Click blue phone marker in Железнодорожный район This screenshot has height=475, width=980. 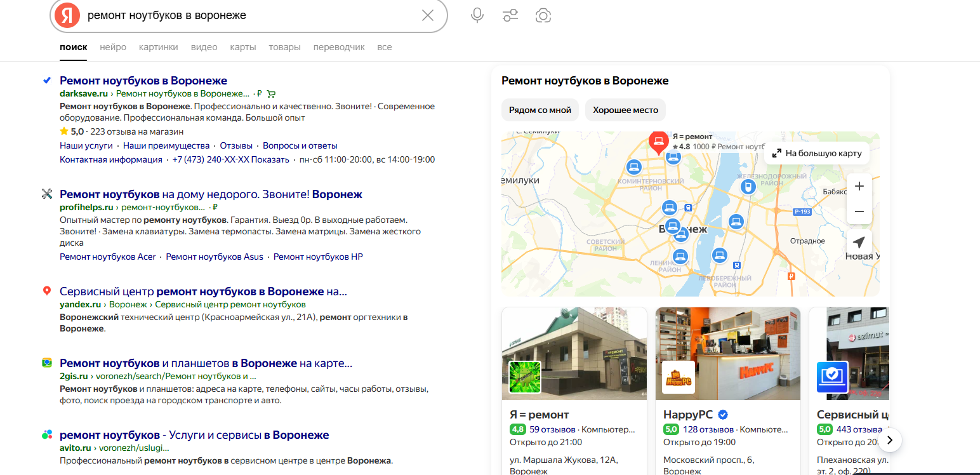(749, 187)
